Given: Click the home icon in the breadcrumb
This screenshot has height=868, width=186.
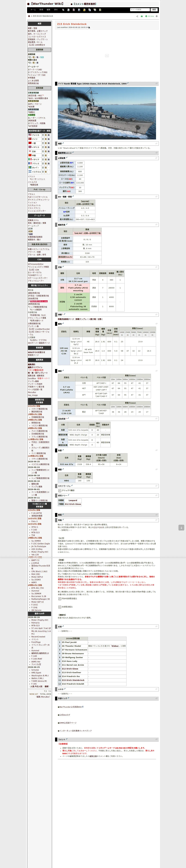Looking at the screenshot, I should (29, 16).
